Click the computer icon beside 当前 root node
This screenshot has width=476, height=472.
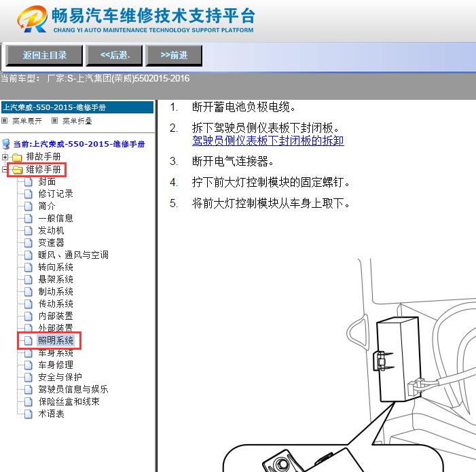(5, 144)
